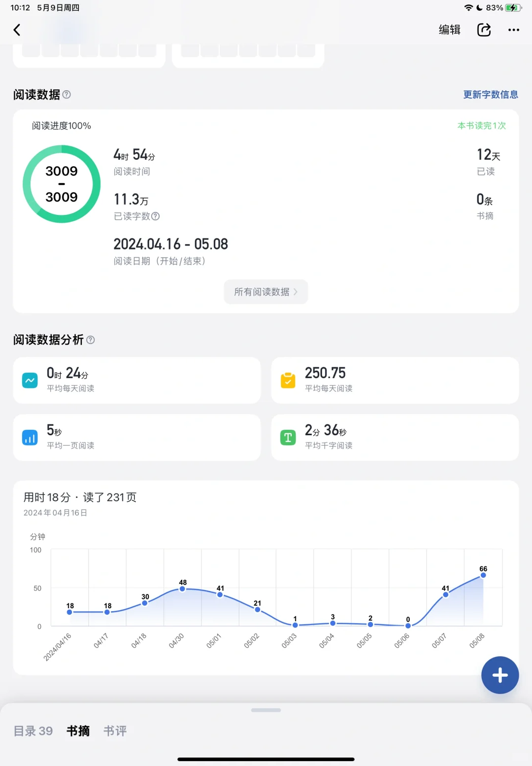Select the 04/30 data point labeled 48
The width and height of the screenshot is (532, 766).
(182, 589)
